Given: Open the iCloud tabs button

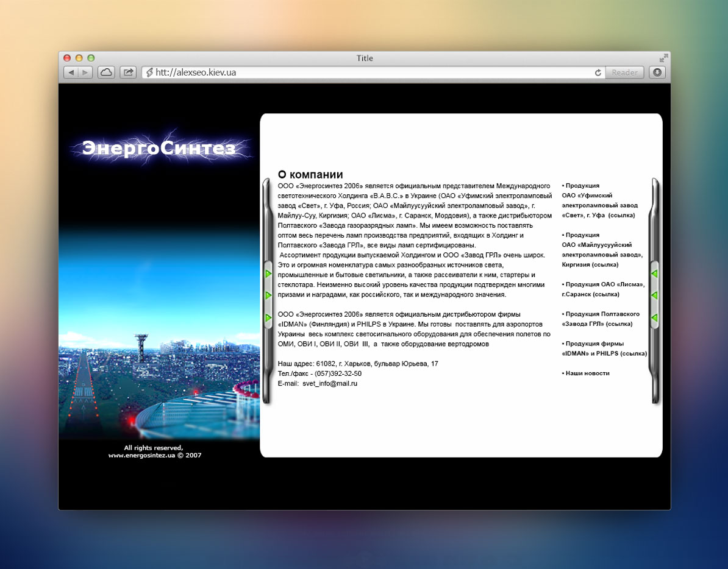Looking at the screenshot, I should (106, 72).
